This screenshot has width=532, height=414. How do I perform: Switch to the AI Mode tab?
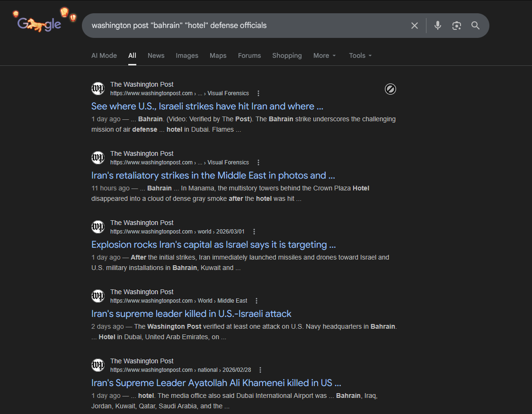tap(104, 55)
